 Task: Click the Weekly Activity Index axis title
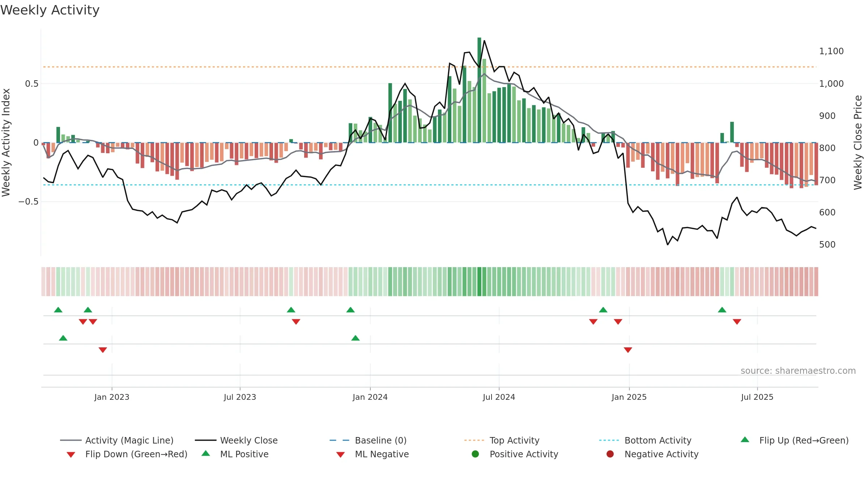coord(6,142)
